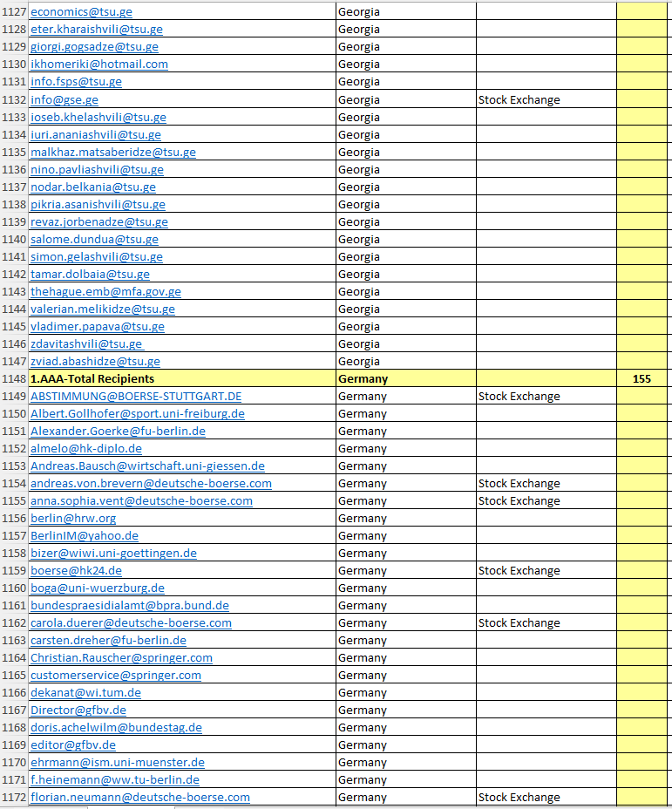Open the berlin@hrw.org link
Screen dimensions: 672x809
pos(73,518)
